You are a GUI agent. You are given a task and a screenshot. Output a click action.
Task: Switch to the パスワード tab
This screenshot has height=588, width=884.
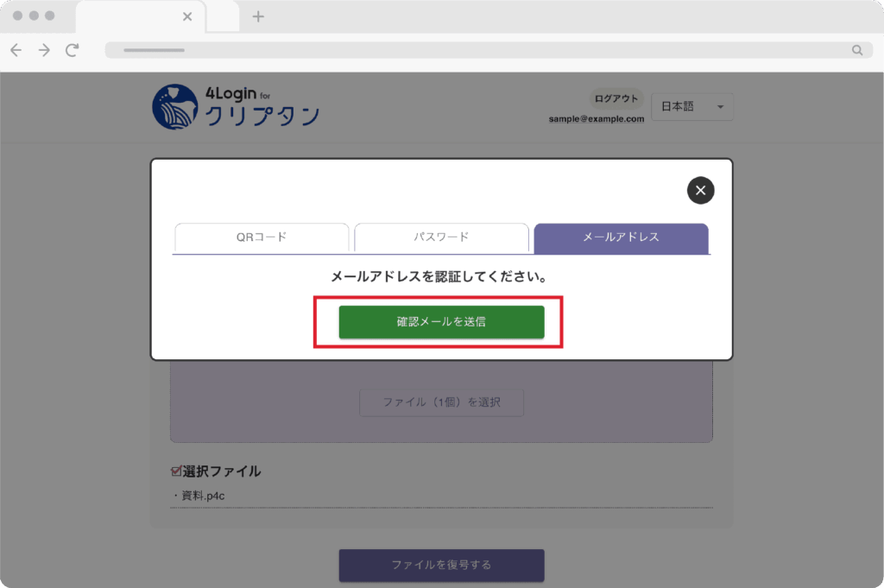click(x=440, y=237)
